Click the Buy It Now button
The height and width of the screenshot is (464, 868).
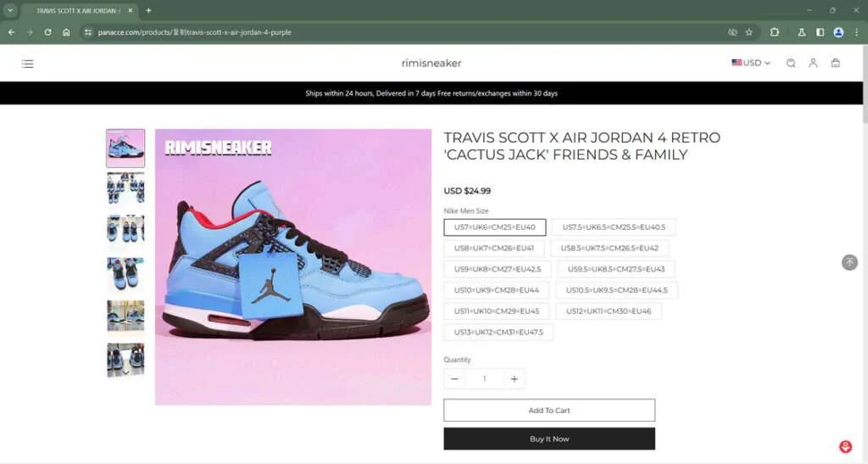point(549,439)
